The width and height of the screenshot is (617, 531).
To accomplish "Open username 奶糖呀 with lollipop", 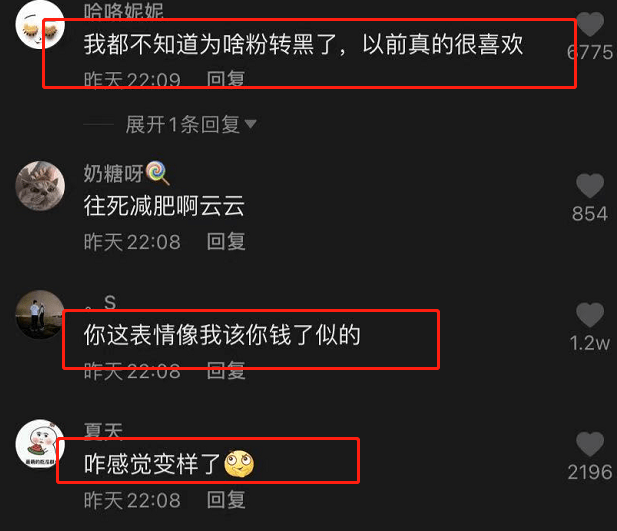I will (x=127, y=173).
